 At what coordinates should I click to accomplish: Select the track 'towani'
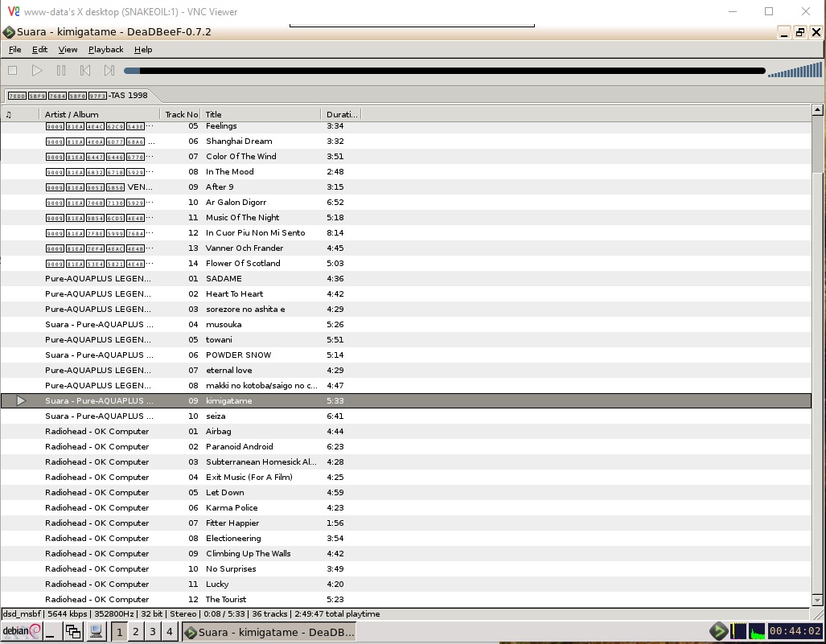click(x=405, y=339)
